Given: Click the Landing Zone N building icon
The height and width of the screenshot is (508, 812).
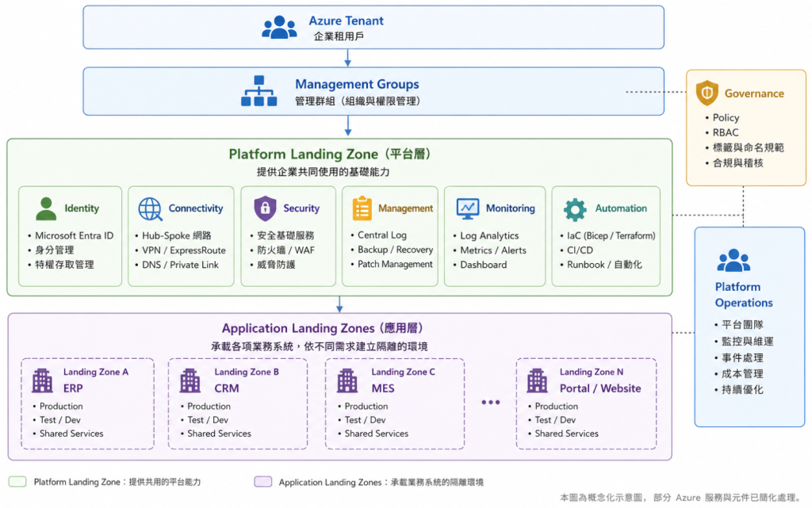Looking at the screenshot, I should (537, 380).
